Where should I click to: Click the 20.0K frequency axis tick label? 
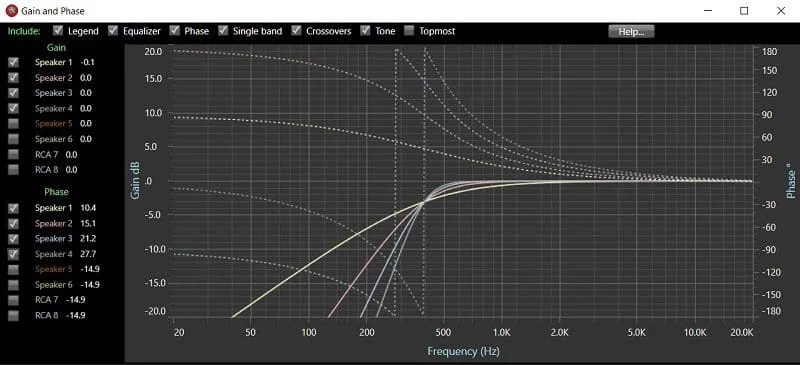click(x=742, y=332)
